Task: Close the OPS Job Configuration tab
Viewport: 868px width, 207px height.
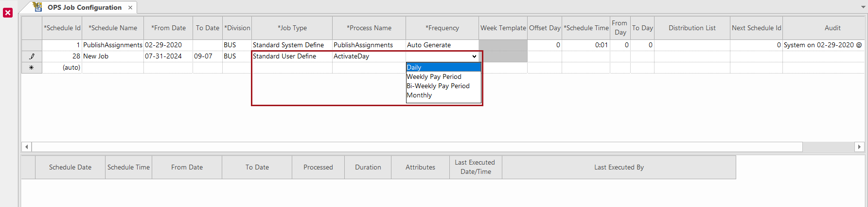Action: 130,7
